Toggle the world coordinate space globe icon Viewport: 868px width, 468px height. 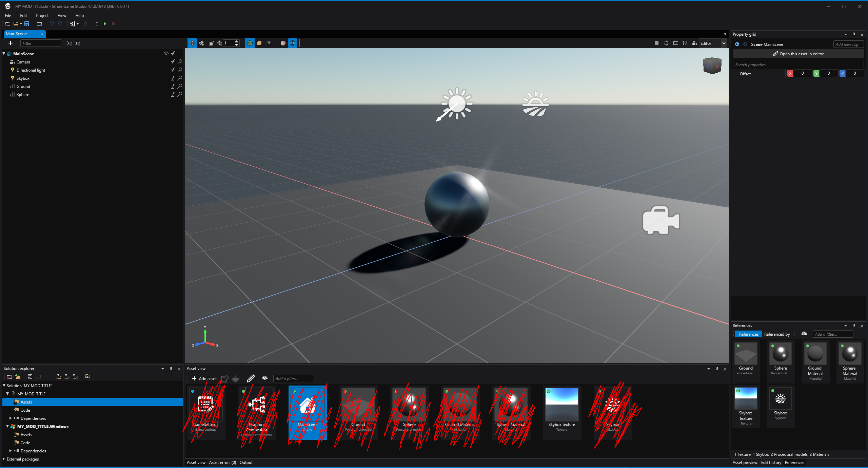(250, 43)
